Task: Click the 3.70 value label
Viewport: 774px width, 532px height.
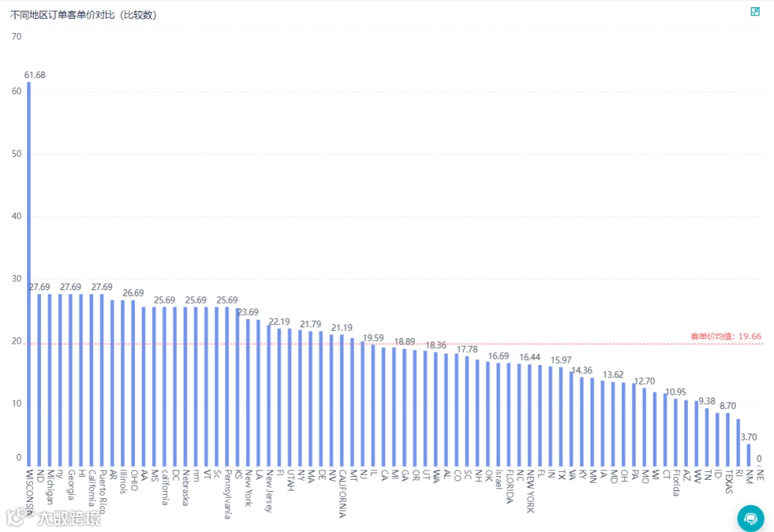Action: (x=749, y=437)
